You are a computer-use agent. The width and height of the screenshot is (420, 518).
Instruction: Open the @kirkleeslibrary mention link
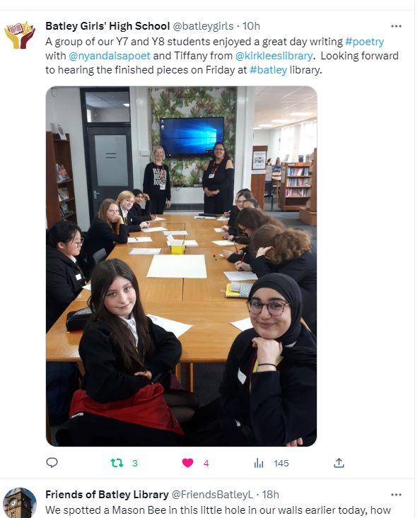coord(274,56)
